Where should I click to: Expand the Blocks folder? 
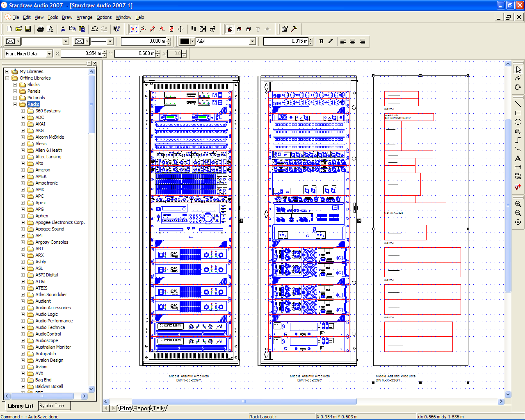pyautogui.click(x=15, y=84)
